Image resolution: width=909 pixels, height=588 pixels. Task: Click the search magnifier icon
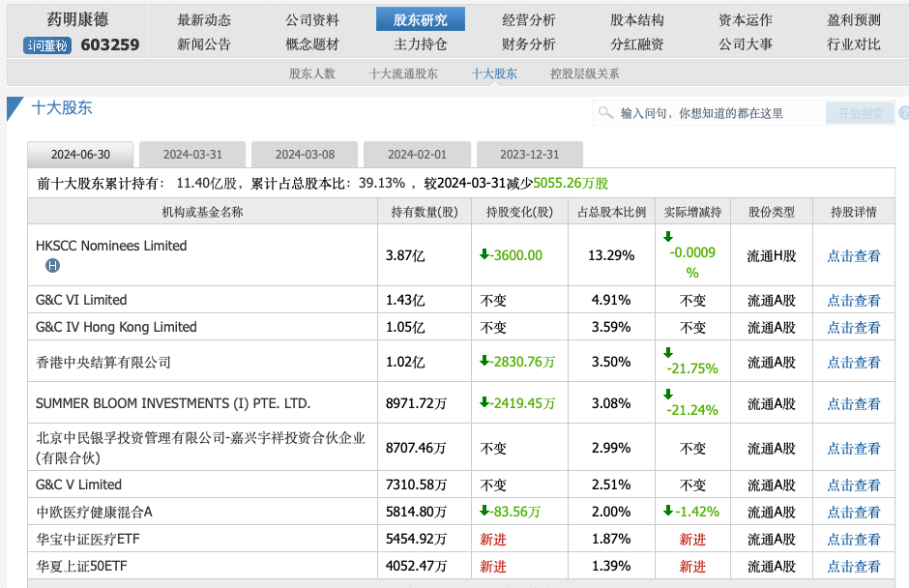(x=606, y=113)
